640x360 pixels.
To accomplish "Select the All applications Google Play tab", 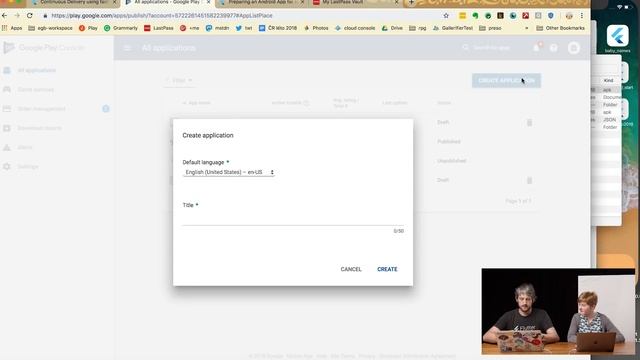I will coord(167,2).
